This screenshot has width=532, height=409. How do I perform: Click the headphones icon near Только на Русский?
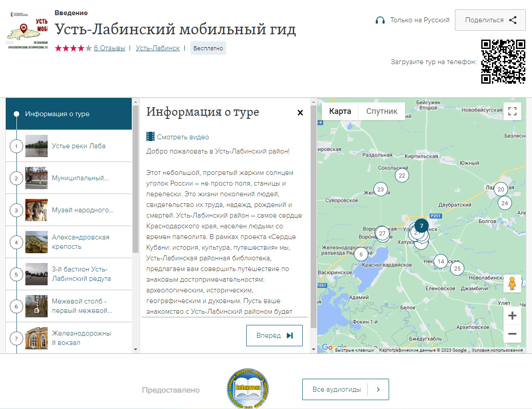click(380, 20)
